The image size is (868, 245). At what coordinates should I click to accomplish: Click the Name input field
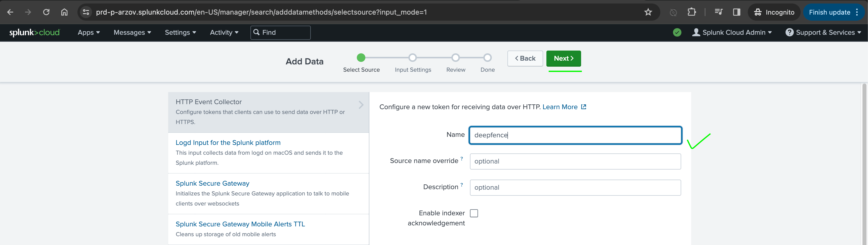pos(575,136)
